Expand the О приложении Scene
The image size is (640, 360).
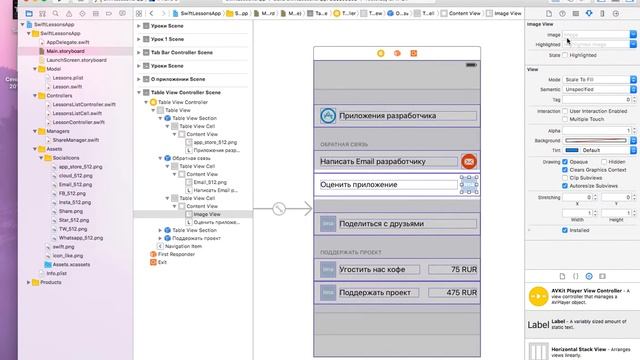139,79
